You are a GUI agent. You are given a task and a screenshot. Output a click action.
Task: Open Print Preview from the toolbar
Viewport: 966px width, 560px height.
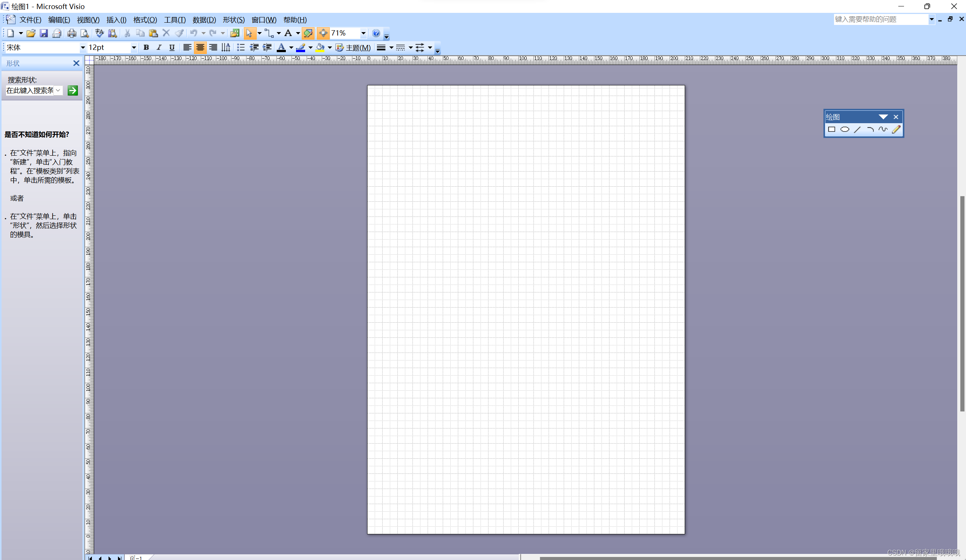pos(85,33)
